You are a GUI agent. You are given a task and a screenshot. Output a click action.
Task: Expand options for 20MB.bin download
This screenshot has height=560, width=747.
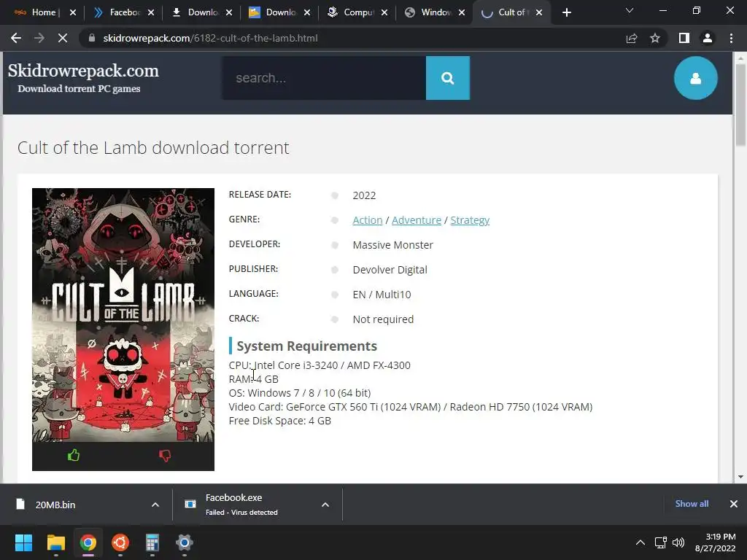click(155, 505)
